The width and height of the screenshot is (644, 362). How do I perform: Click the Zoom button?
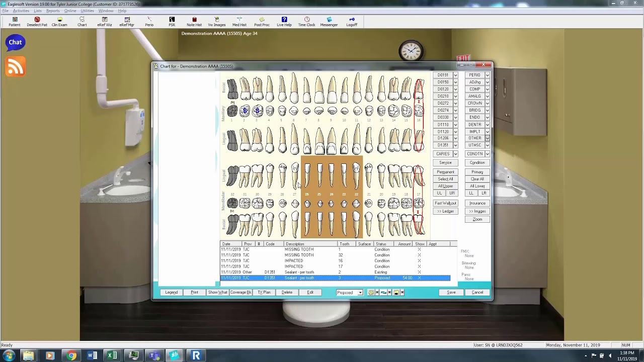pyautogui.click(x=477, y=219)
